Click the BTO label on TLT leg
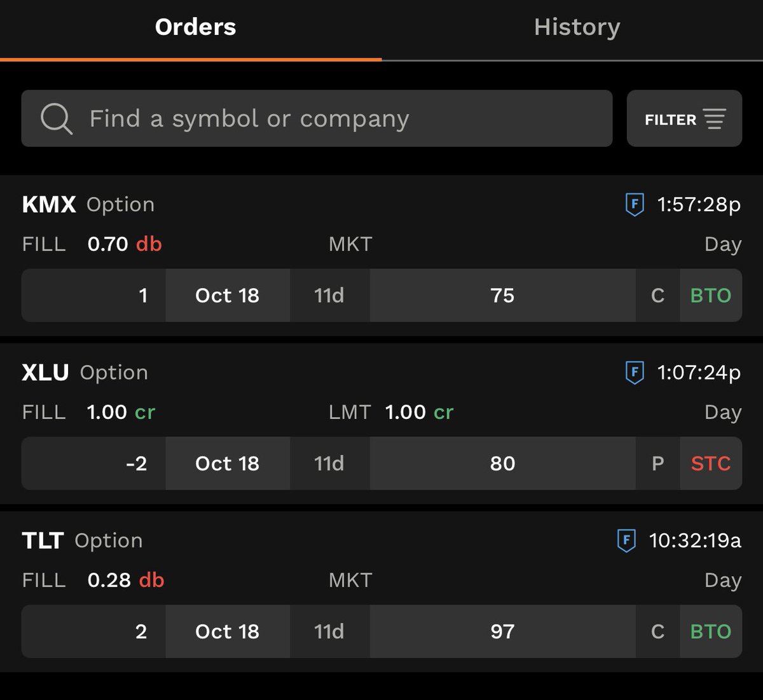 coord(711,631)
